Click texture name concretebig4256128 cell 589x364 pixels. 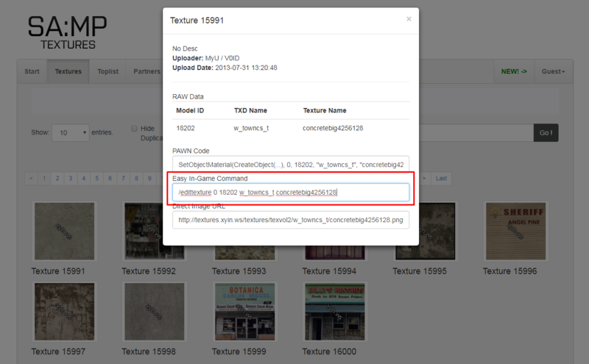click(333, 128)
